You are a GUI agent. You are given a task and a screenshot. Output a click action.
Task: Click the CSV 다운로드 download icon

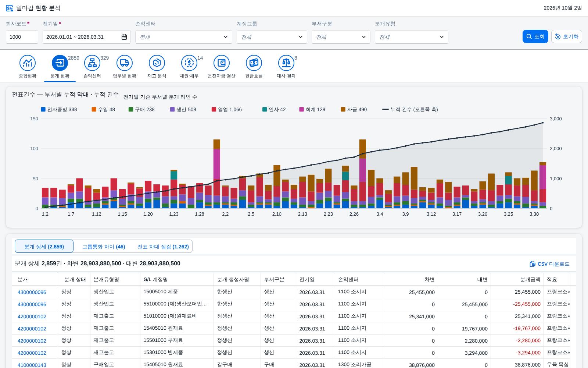pos(533,264)
